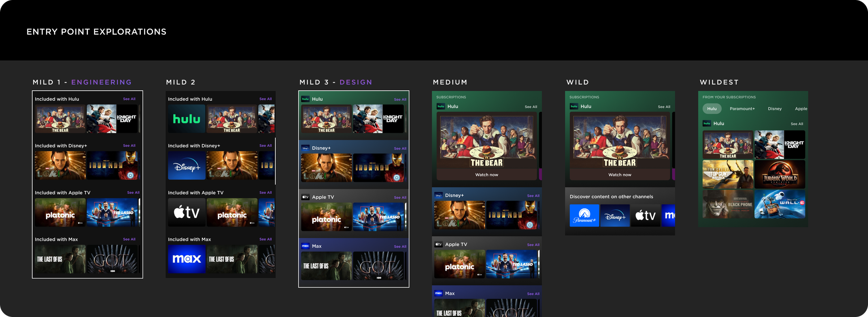The height and width of the screenshot is (317, 868).
Task: Open See All for Hulu in Wildest
Action: (797, 124)
